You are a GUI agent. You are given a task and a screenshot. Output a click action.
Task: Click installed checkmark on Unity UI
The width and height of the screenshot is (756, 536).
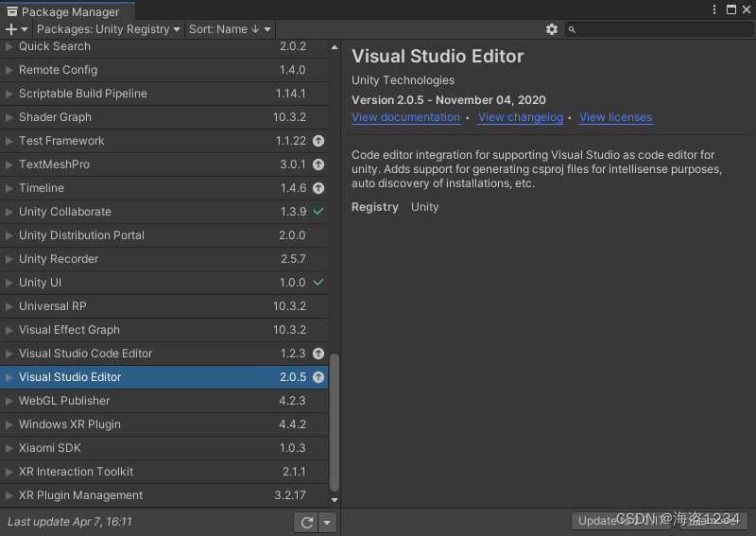click(x=318, y=283)
